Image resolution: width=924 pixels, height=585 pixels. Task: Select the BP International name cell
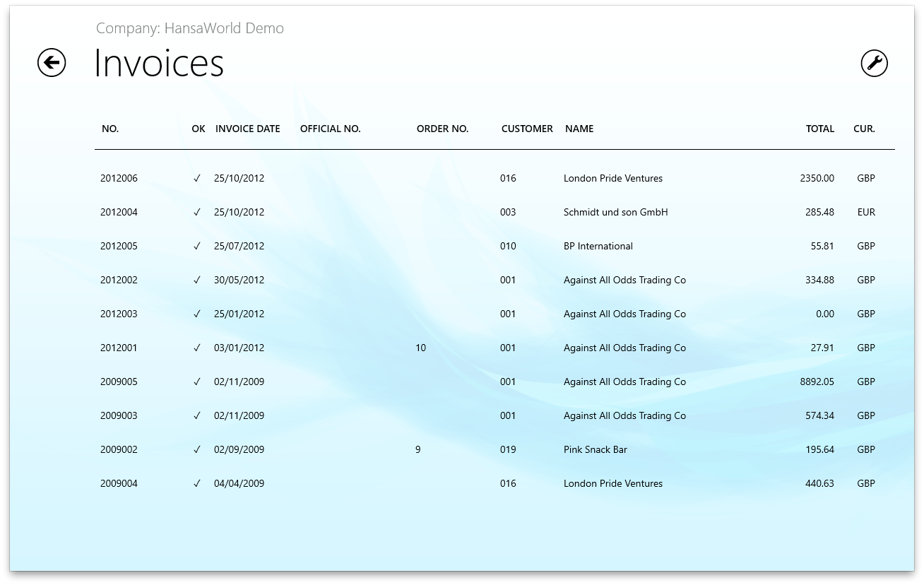click(598, 247)
